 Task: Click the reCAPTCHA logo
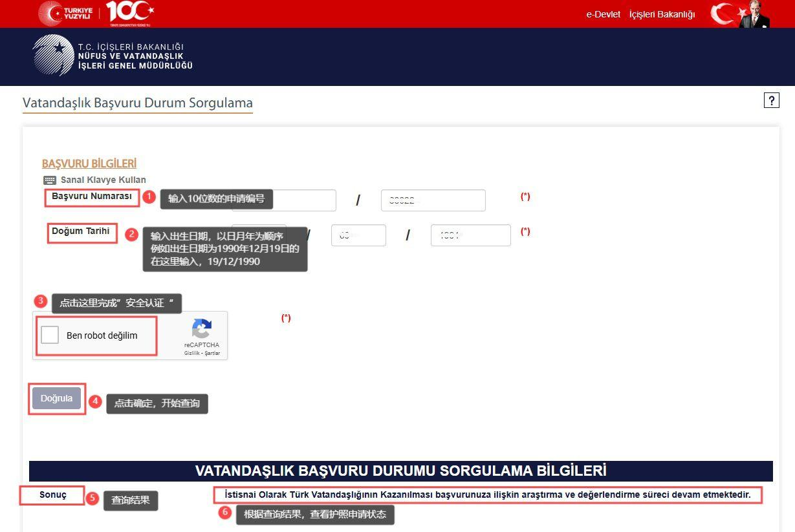(201, 329)
